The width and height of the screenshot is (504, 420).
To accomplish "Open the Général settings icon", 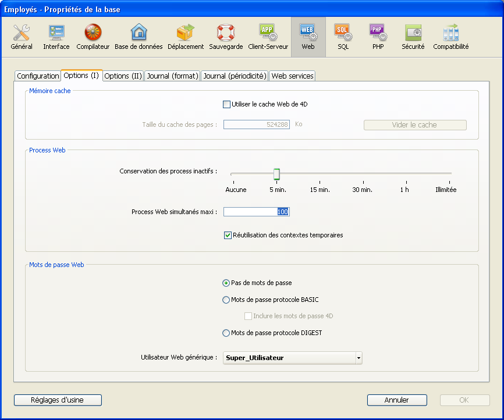I will (22, 37).
